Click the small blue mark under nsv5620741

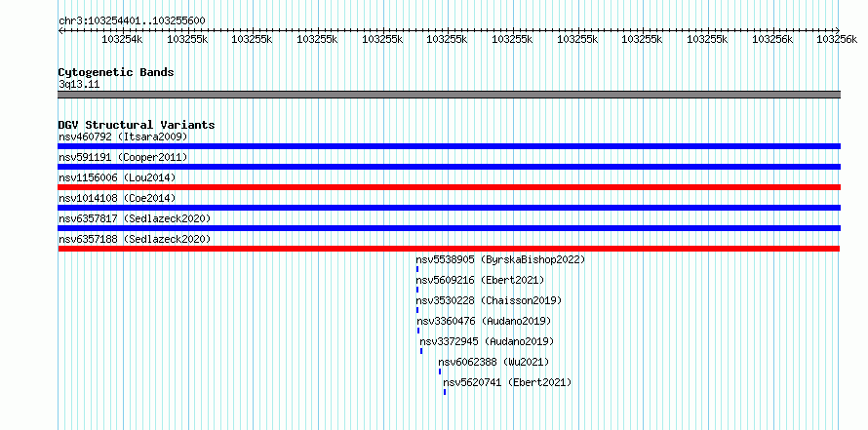tap(445, 392)
